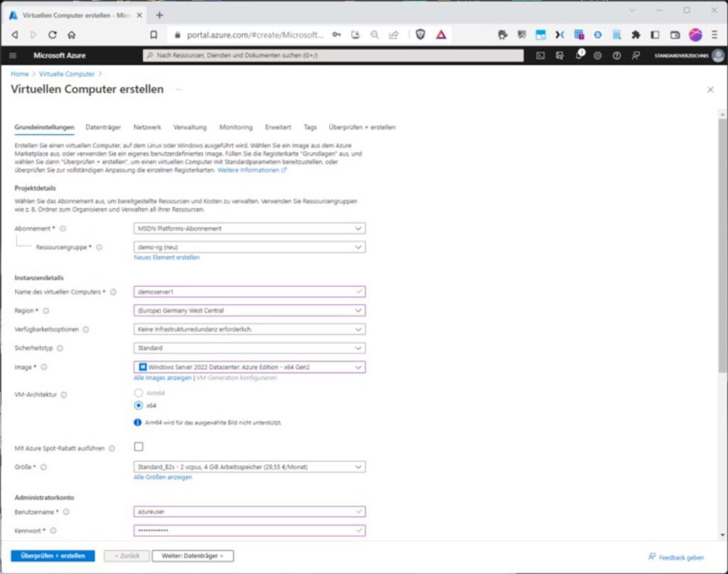
Task: Show info tooltip for Kennwort
Action: (53, 531)
